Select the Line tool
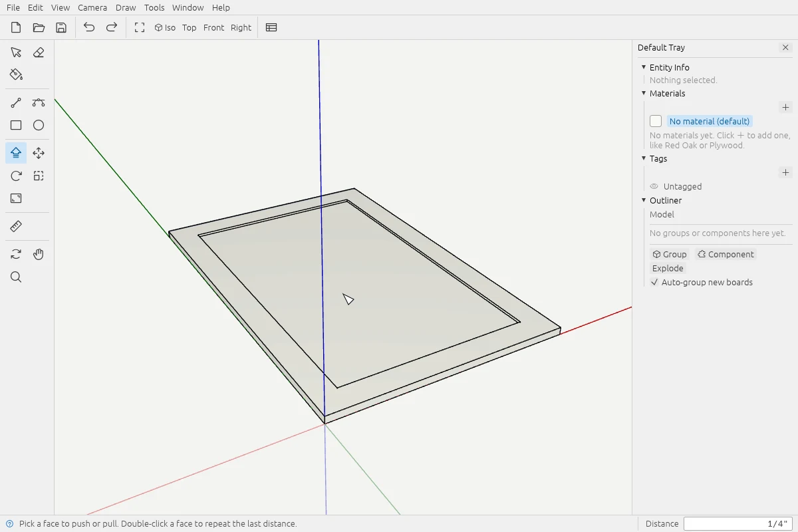 tap(16, 102)
